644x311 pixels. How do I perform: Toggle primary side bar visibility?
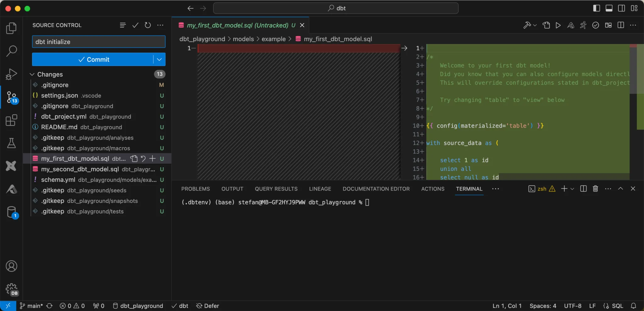(x=597, y=8)
